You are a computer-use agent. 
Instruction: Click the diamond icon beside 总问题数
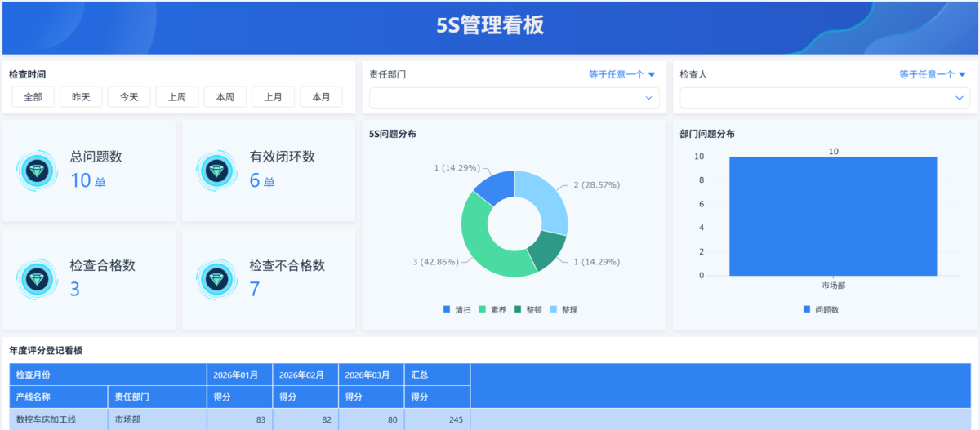(x=37, y=171)
